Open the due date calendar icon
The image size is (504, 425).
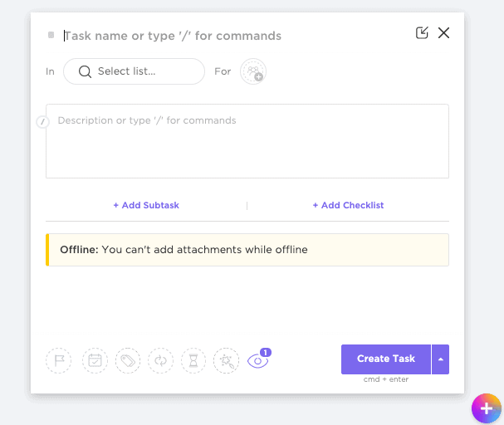tap(95, 360)
